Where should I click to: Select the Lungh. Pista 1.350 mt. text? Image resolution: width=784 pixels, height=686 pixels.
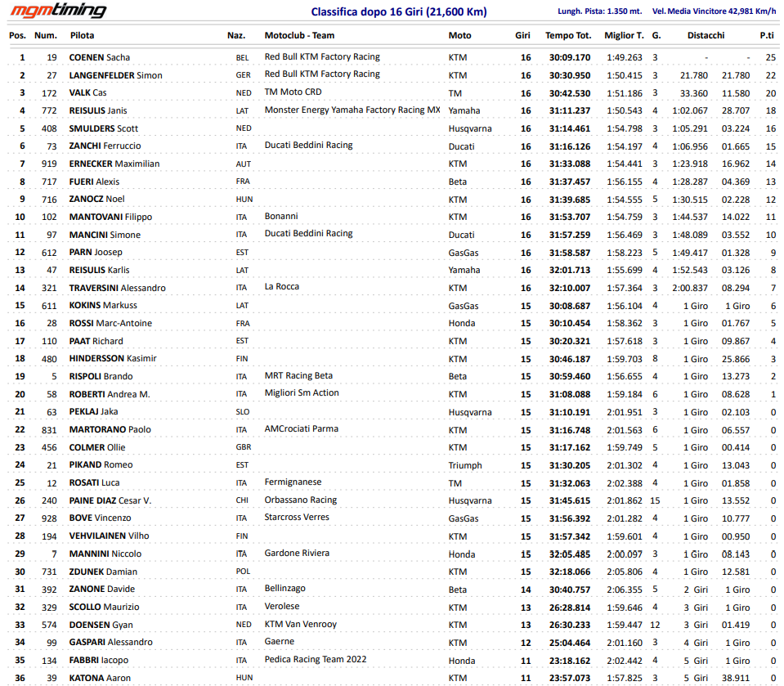click(599, 11)
